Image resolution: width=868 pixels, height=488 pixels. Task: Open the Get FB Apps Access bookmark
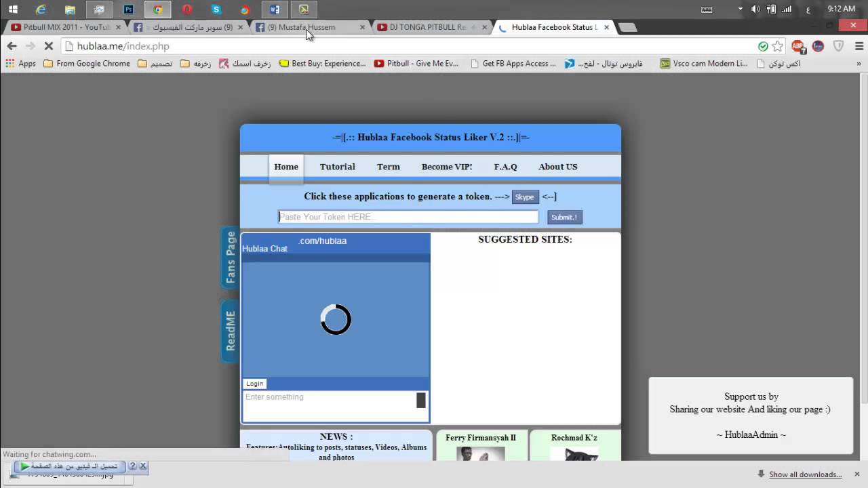[x=512, y=63]
